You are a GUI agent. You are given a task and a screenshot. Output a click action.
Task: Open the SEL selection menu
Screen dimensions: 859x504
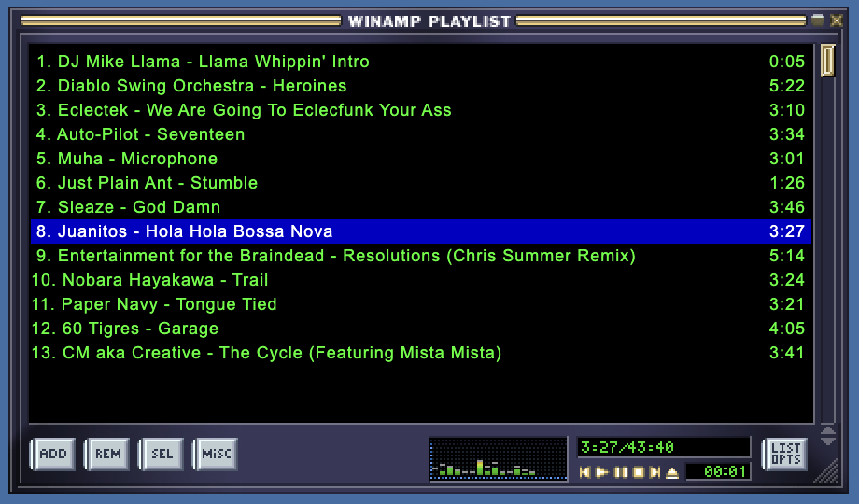click(162, 454)
